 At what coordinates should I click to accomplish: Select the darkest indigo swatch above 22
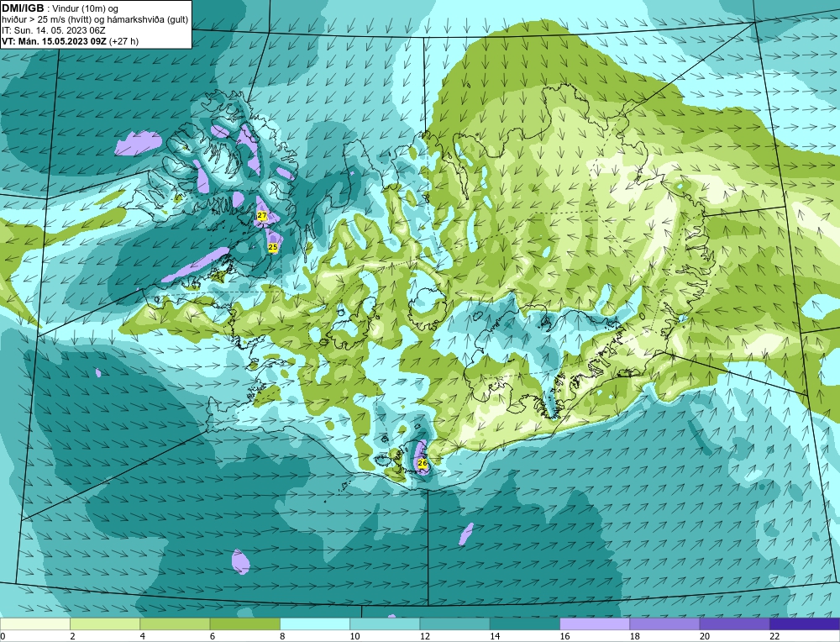click(x=805, y=624)
